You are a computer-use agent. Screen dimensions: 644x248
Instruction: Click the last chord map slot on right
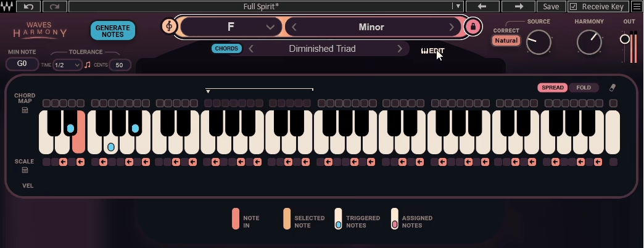[x=613, y=103]
